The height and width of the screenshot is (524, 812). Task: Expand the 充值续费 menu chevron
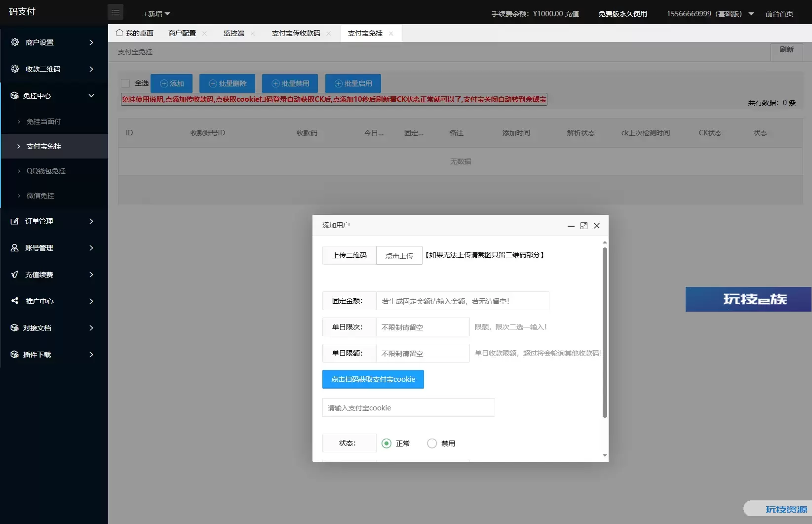(91, 275)
